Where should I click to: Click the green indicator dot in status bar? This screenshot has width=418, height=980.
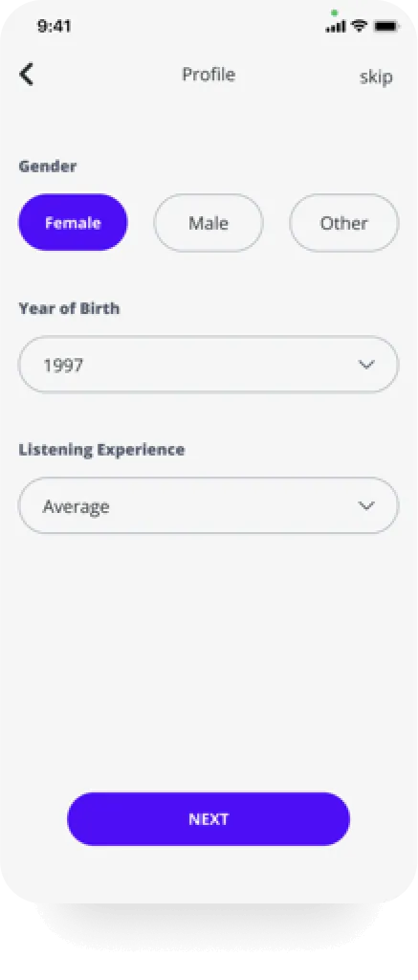[334, 12]
